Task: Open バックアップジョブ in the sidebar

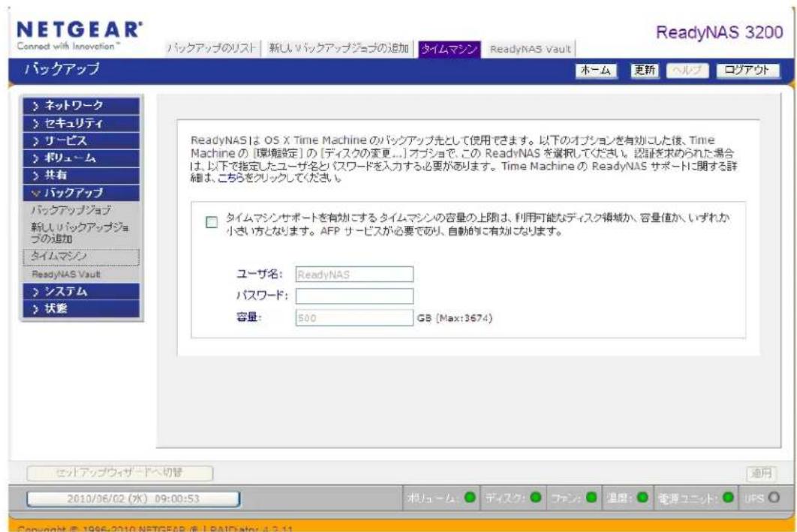Action: pyautogui.click(x=71, y=210)
